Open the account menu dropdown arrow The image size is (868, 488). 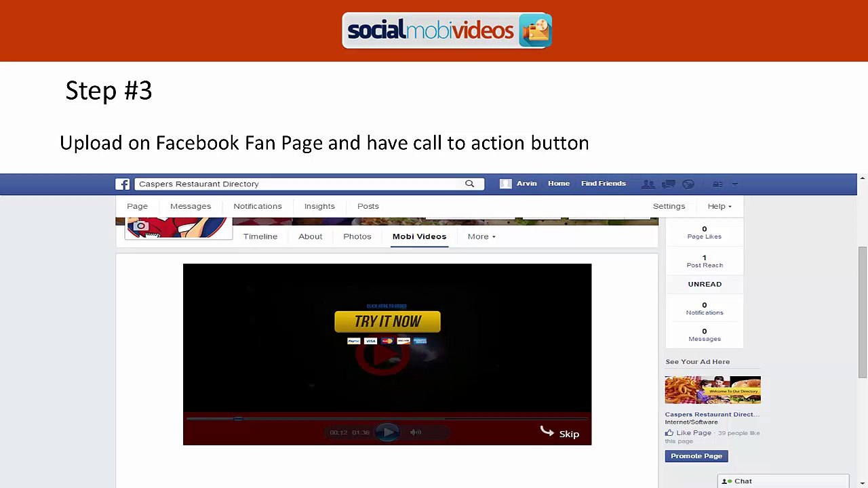[x=734, y=184]
